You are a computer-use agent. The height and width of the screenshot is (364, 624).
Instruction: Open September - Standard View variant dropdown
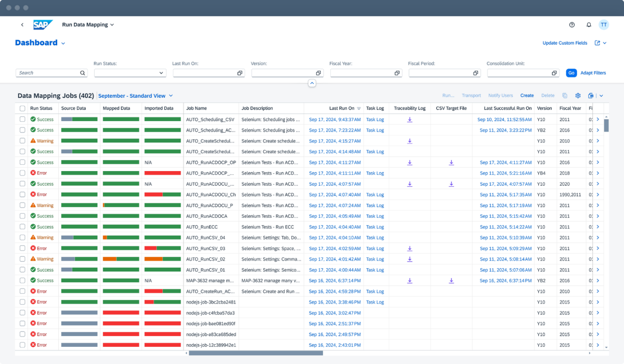click(x=171, y=96)
